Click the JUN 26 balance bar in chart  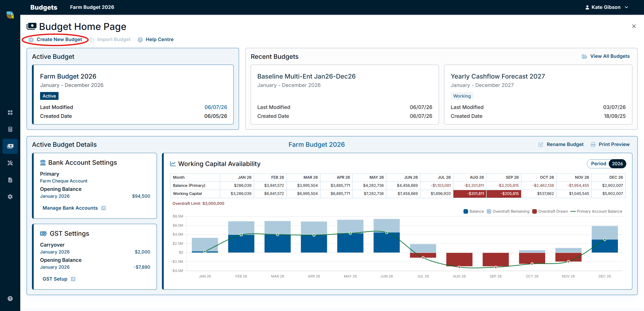387,243
